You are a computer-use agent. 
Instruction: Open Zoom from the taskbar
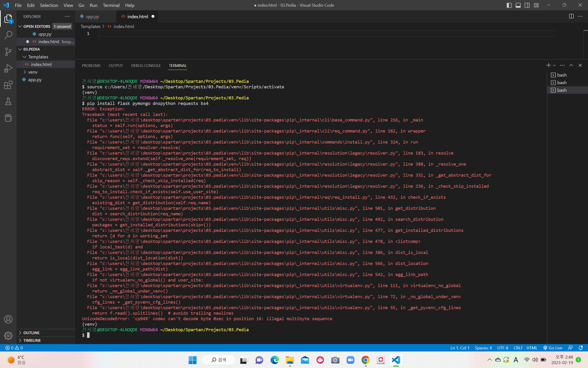pyautogui.click(x=350, y=360)
